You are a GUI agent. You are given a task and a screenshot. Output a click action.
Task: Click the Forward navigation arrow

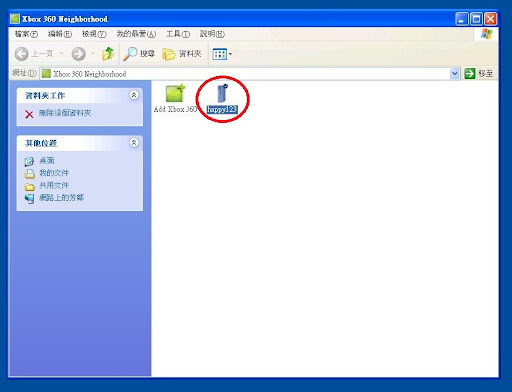coord(79,54)
